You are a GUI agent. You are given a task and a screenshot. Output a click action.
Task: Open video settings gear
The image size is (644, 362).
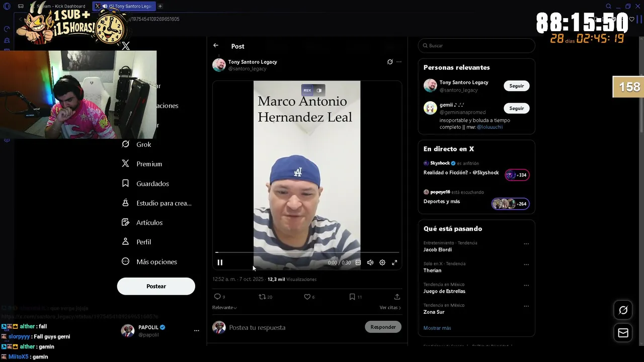pos(382,262)
